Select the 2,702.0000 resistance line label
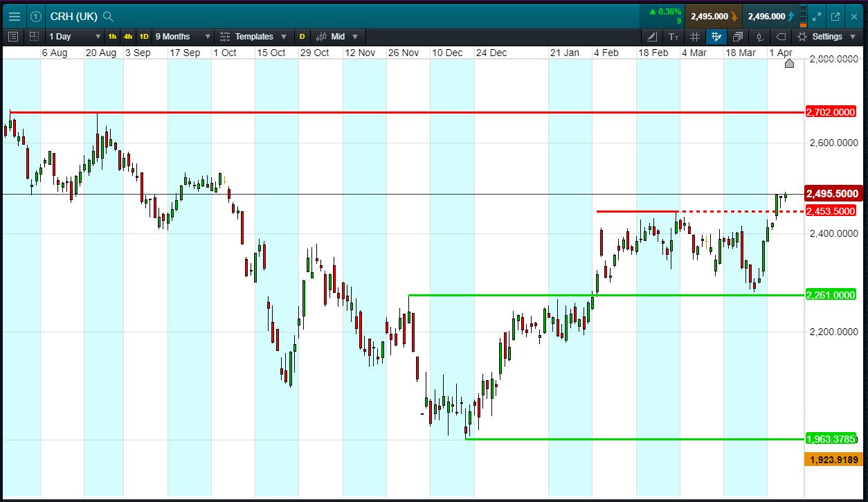This screenshot has height=502, width=868. [x=831, y=112]
